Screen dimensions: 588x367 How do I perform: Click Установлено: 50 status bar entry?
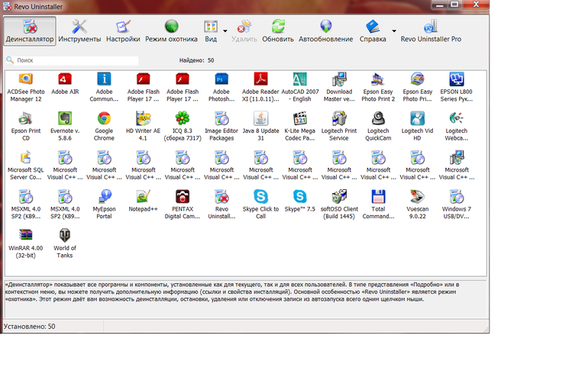(x=30, y=327)
